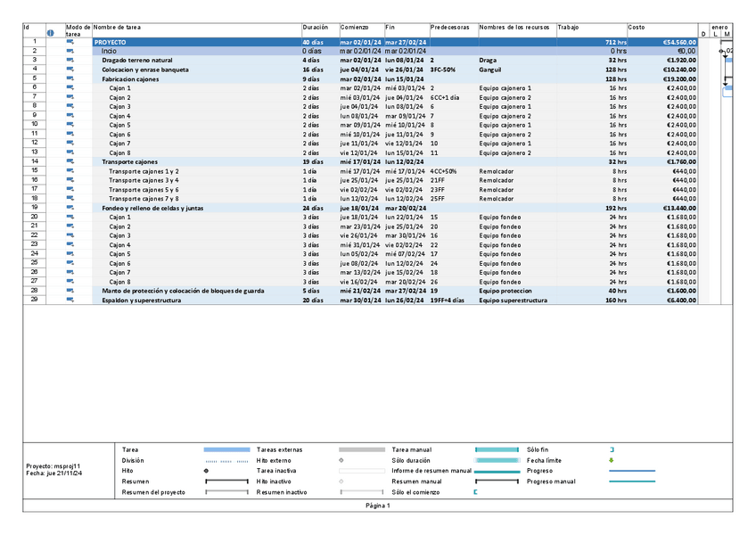Viewport: 756px width, 535px height.
Task: Click task mode icon for PROYECTO row
Action: tap(70, 42)
